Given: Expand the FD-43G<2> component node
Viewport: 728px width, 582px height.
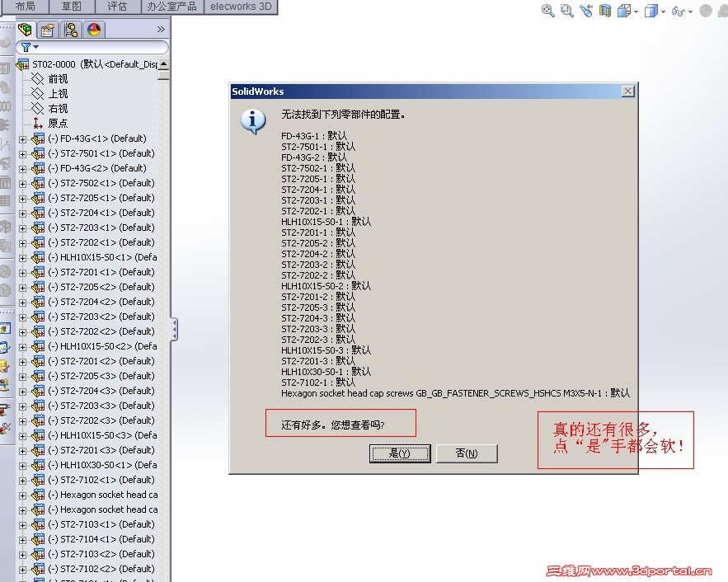Looking at the screenshot, I should coord(22,169).
